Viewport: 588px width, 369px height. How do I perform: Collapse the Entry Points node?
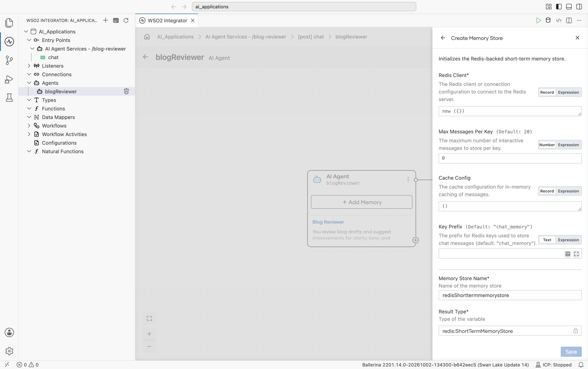(29, 40)
